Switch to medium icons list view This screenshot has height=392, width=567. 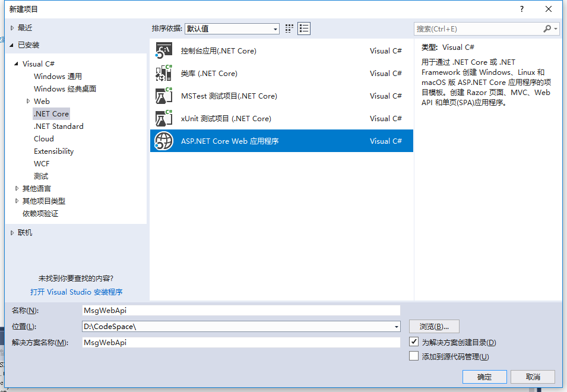click(304, 29)
